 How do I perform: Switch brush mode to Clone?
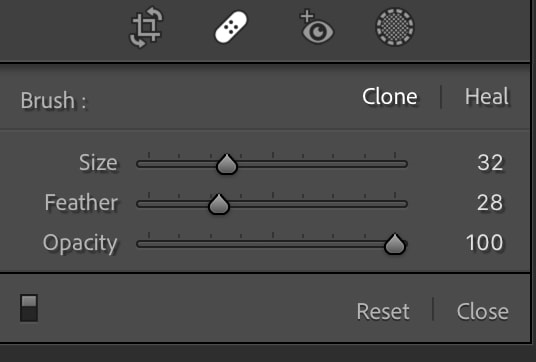[390, 97]
